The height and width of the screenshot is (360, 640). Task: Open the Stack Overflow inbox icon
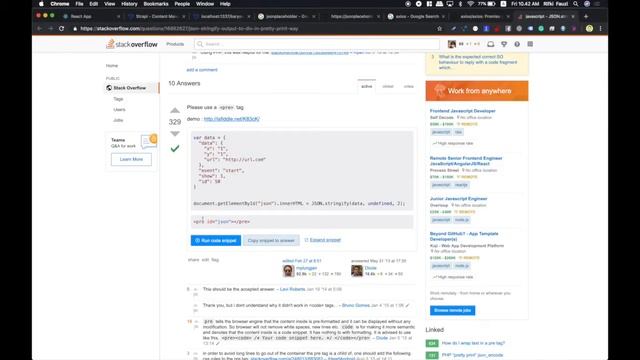tap(491, 44)
